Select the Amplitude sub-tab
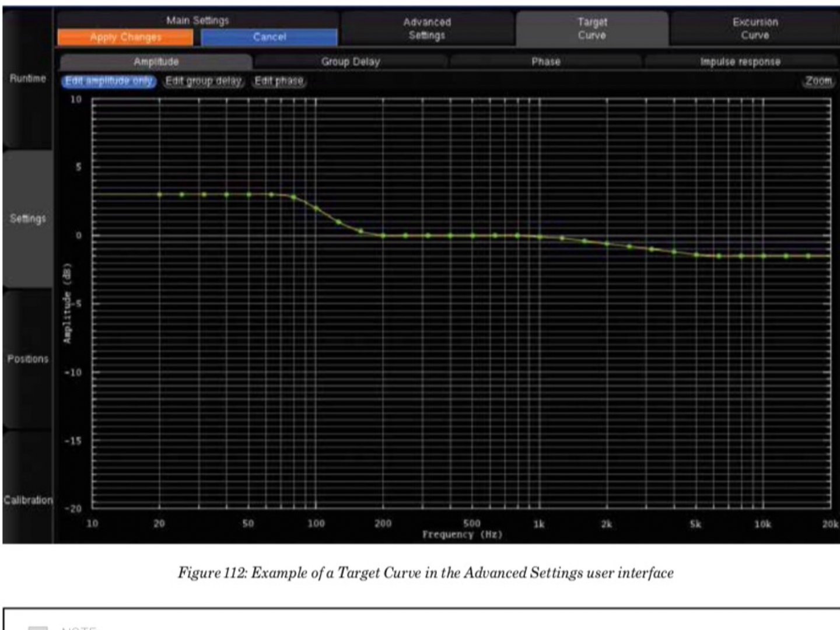This screenshot has width=840, height=630. 156,62
